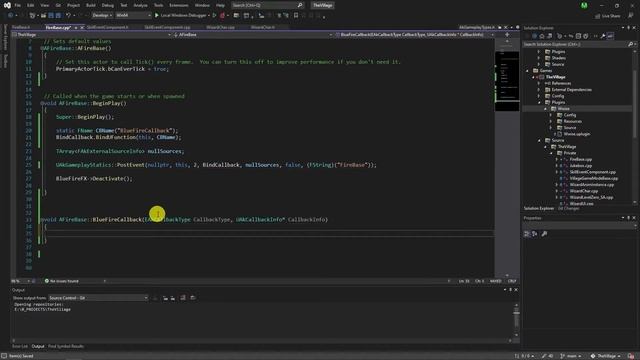Click the No issues found indicator

click(62, 281)
